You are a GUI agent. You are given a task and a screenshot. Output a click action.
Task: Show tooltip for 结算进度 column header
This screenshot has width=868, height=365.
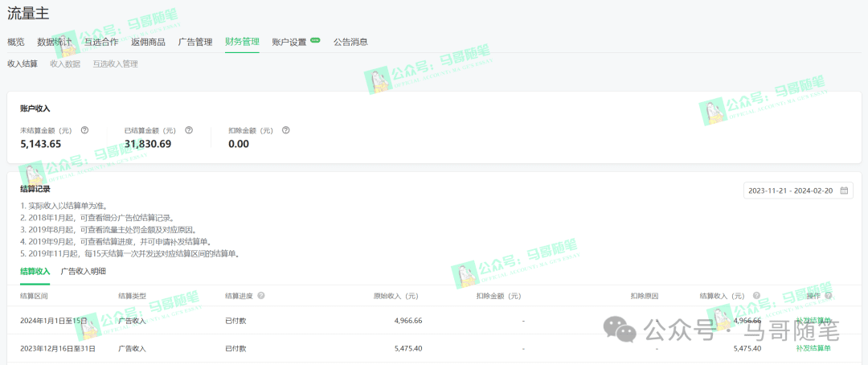point(261,296)
